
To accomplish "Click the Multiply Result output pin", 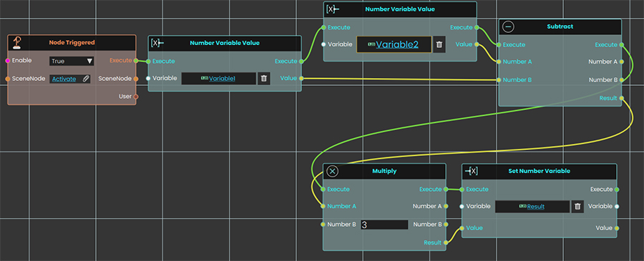I will [446, 242].
